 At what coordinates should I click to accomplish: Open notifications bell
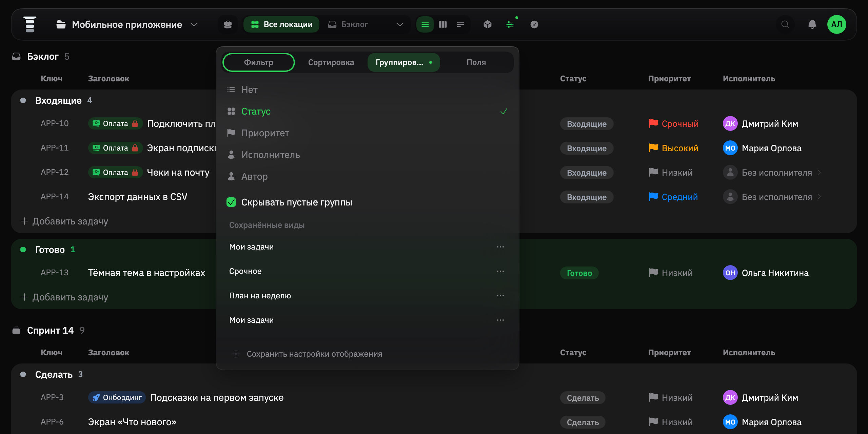coord(812,24)
